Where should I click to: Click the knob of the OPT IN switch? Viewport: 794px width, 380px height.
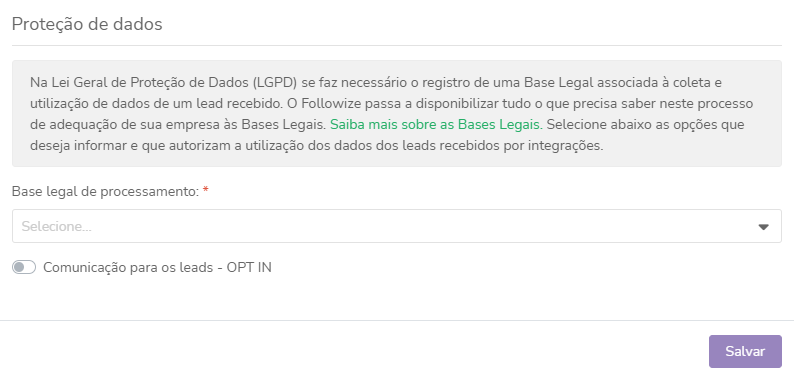(x=19, y=267)
